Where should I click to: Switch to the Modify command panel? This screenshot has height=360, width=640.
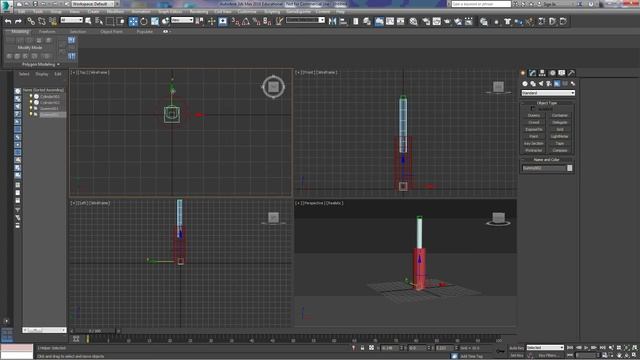click(x=532, y=73)
